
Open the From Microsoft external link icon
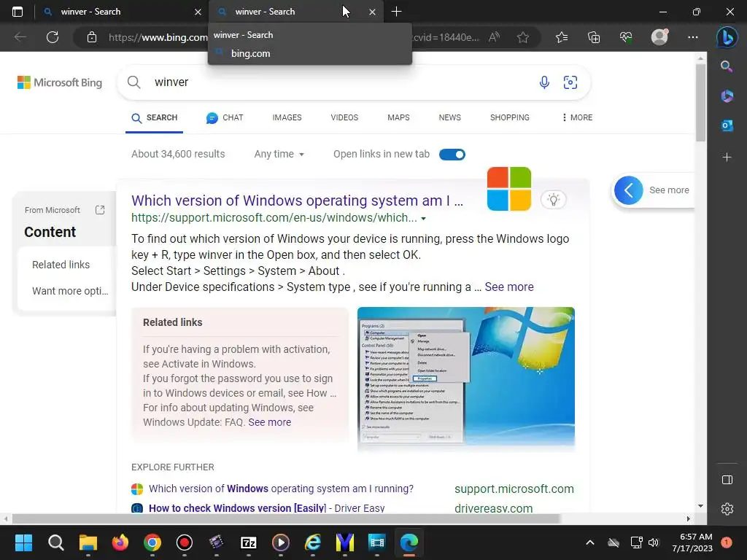99,210
